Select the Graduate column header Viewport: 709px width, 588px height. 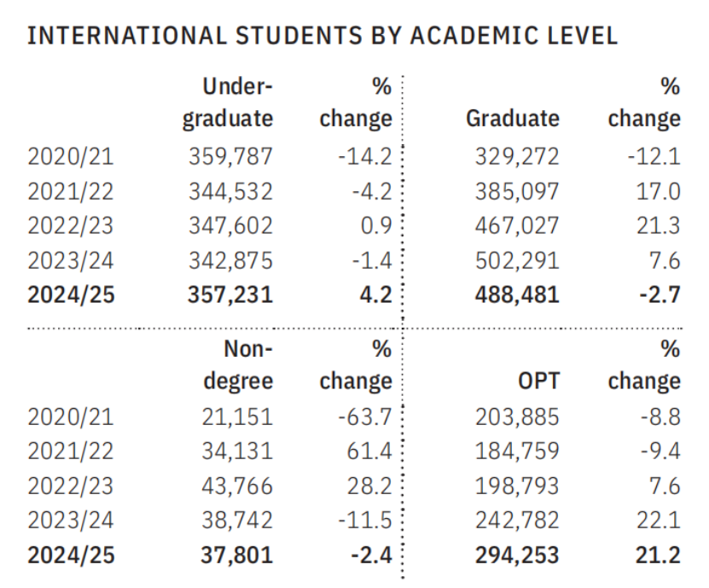[512, 119]
